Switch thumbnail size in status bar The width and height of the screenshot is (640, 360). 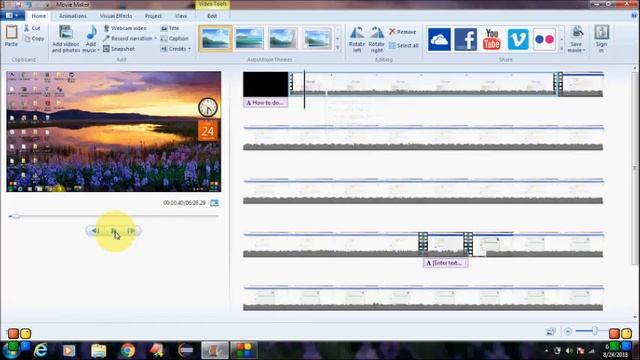(x=551, y=331)
